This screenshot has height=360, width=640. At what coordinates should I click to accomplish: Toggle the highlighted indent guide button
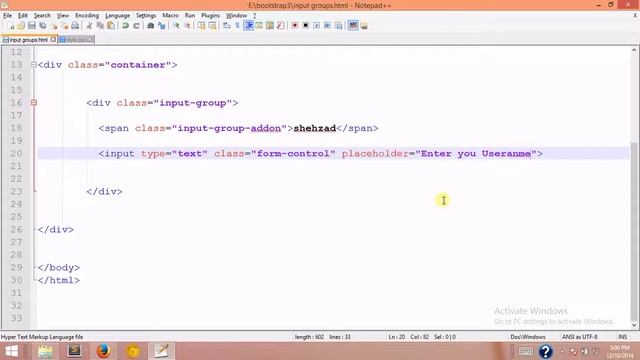pos(249,26)
